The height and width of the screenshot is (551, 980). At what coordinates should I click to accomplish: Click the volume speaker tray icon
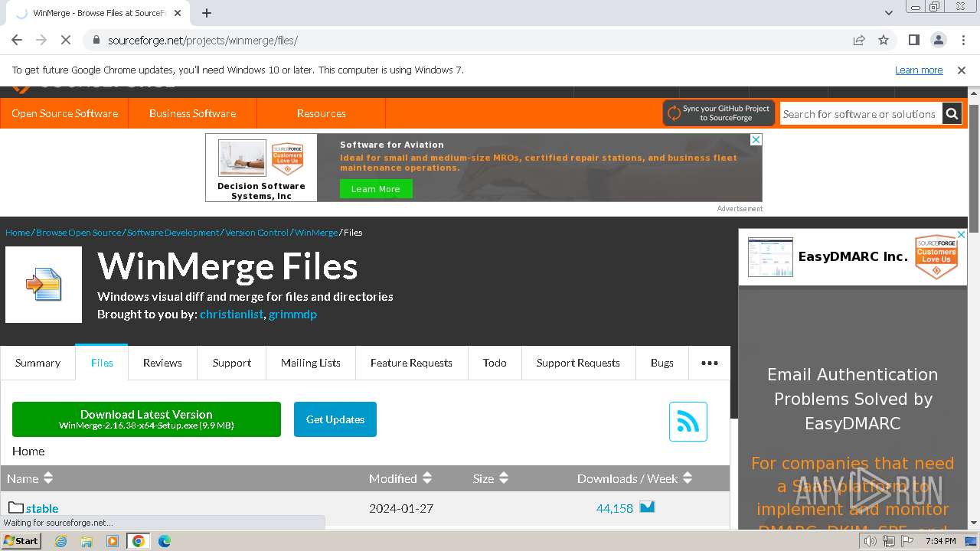870,541
